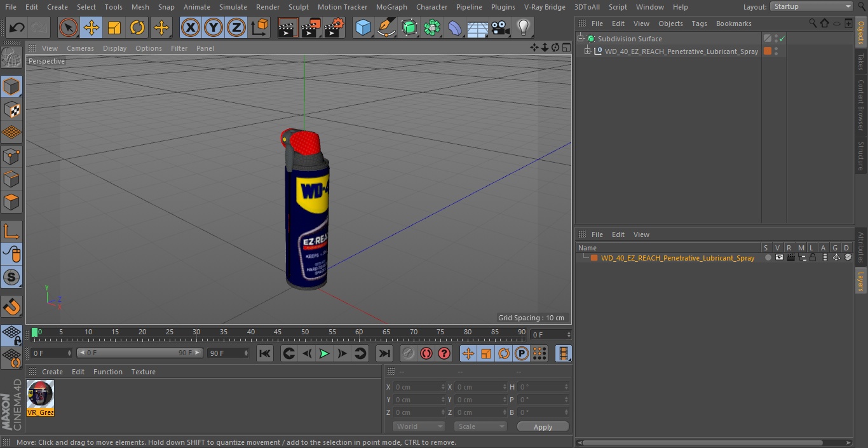868x448 pixels.
Task: Go to end of animation
Action: 384,353
